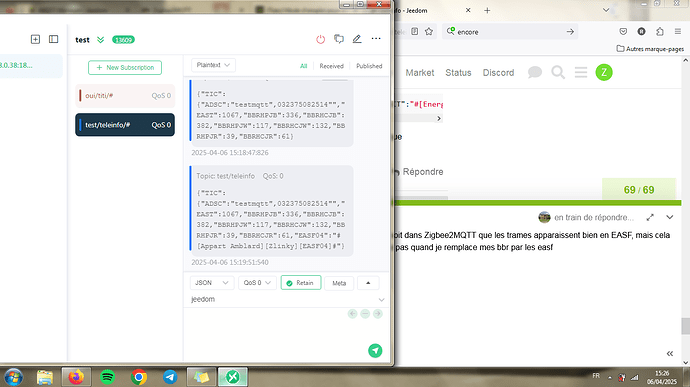
Task: Click the timestamp 2025-04-06 15:18:47:826
Action: pyautogui.click(x=230, y=153)
